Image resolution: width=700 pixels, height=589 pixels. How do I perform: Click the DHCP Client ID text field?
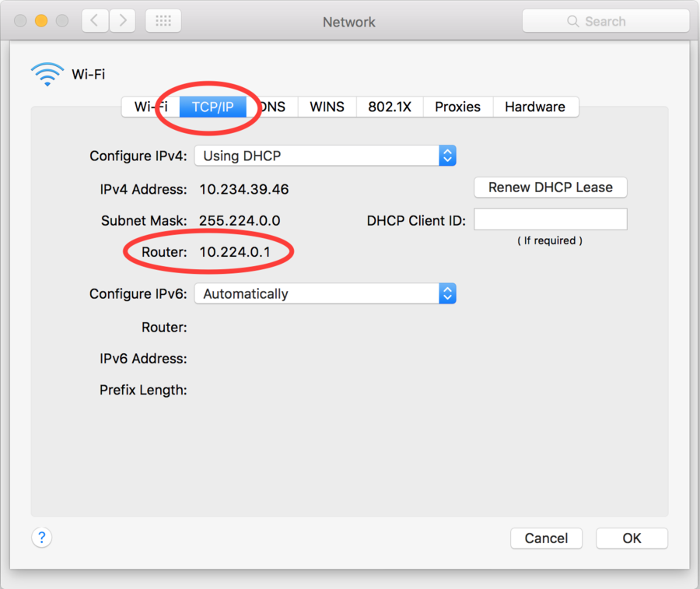click(x=550, y=220)
